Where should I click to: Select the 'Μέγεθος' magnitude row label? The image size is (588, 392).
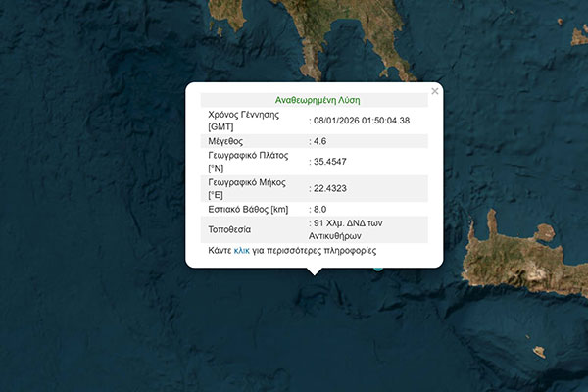(x=227, y=141)
